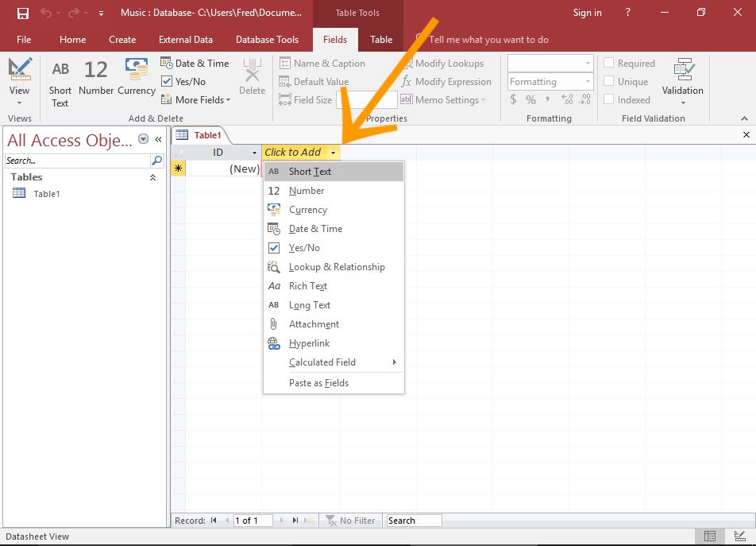Switch to the Table ribbon tab
The height and width of the screenshot is (546, 756).
[380, 39]
